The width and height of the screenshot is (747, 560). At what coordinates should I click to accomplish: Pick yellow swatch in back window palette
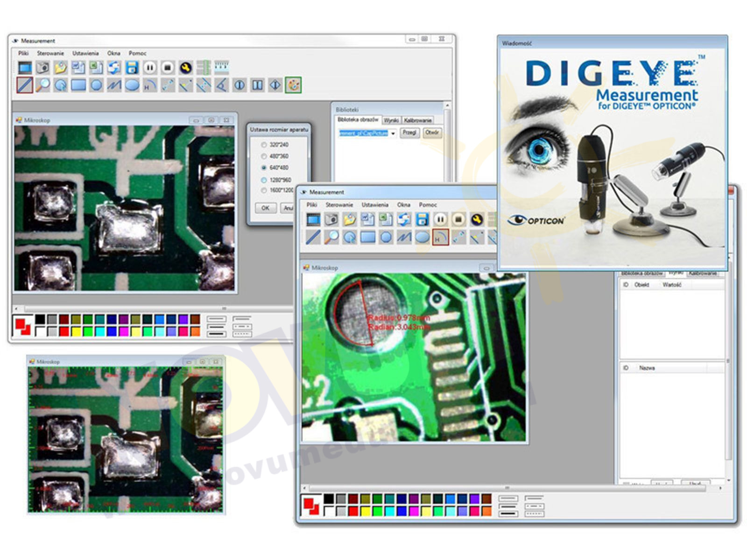point(76,331)
